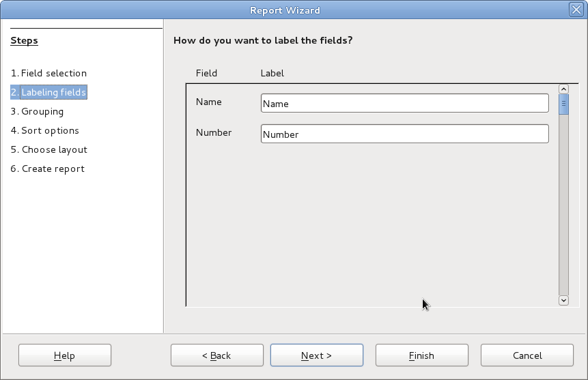The height and width of the screenshot is (380, 588).
Task: Cancel the Report Wizard
Action: point(527,355)
